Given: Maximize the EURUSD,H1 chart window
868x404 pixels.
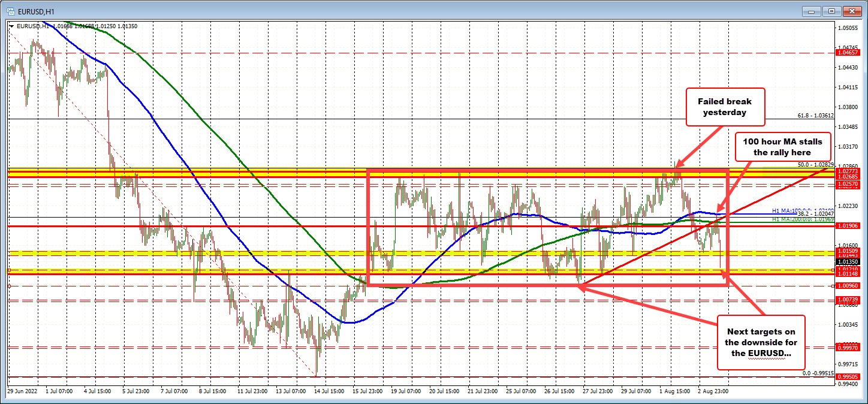Looking at the screenshot, I should coord(833,11).
